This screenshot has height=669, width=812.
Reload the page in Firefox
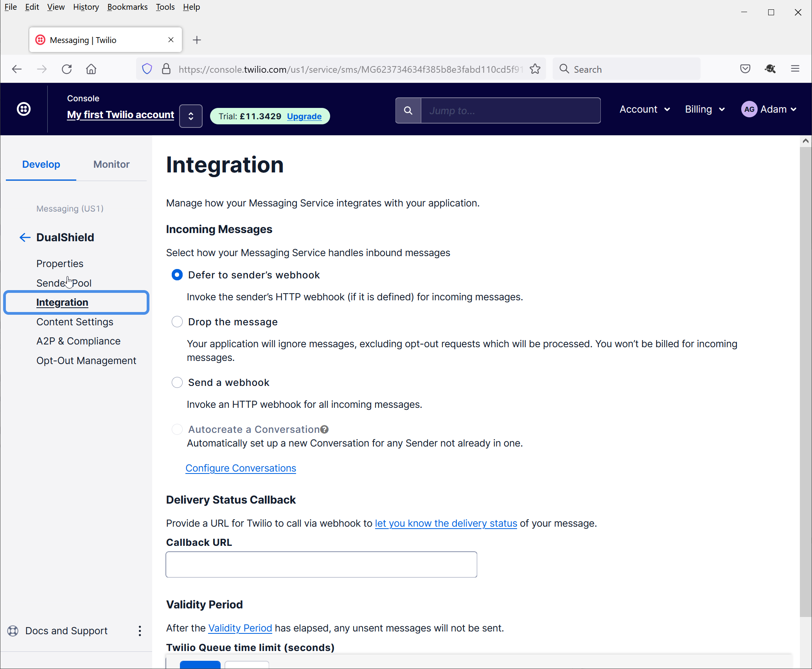point(67,69)
